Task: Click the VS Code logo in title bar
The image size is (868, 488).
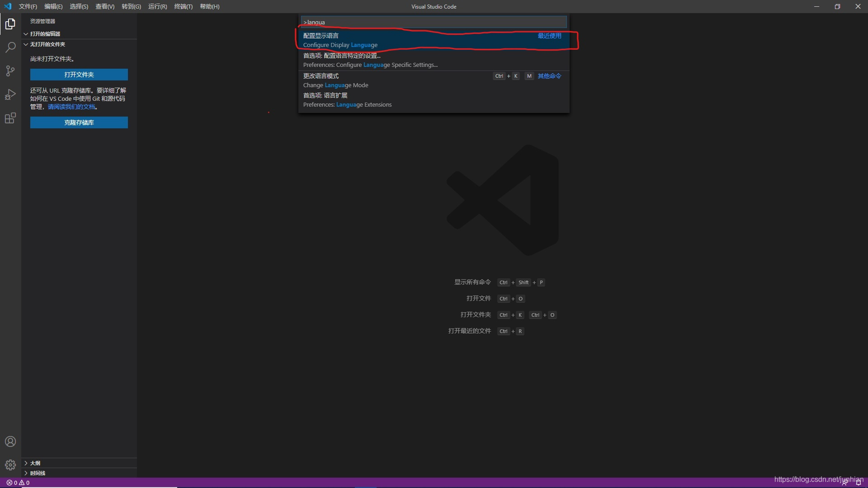Action: pyautogui.click(x=8, y=6)
